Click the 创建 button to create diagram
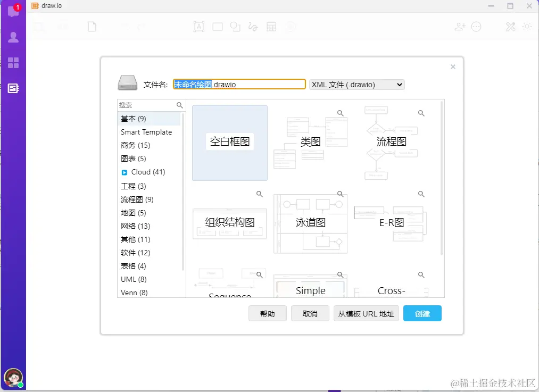The width and height of the screenshot is (539, 392). [x=422, y=313]
